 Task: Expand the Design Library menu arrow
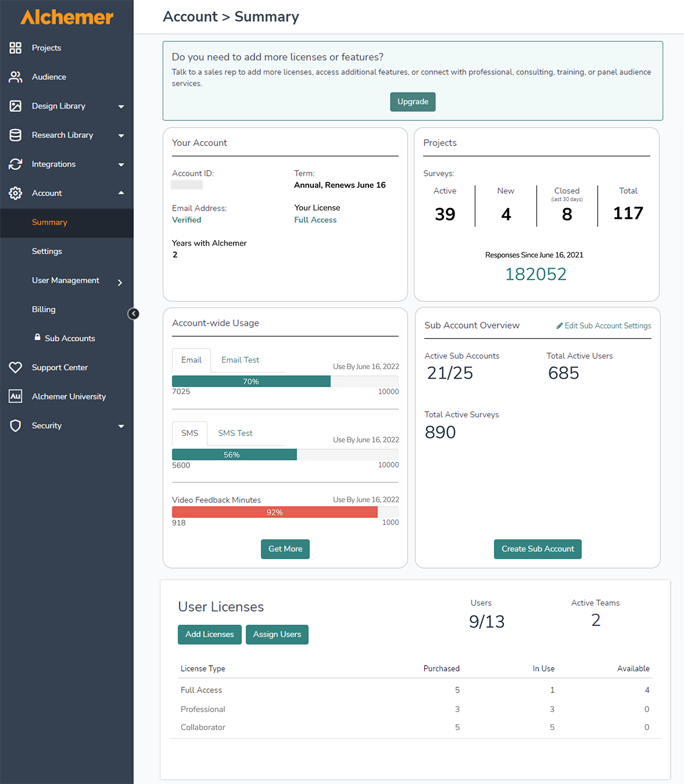click(121, 106)
